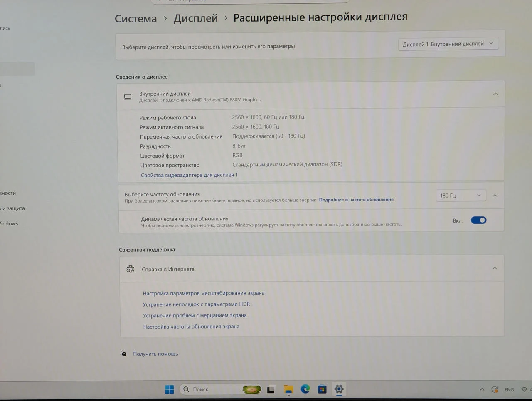Show hidden system tray icons

(x=482, y=390)
